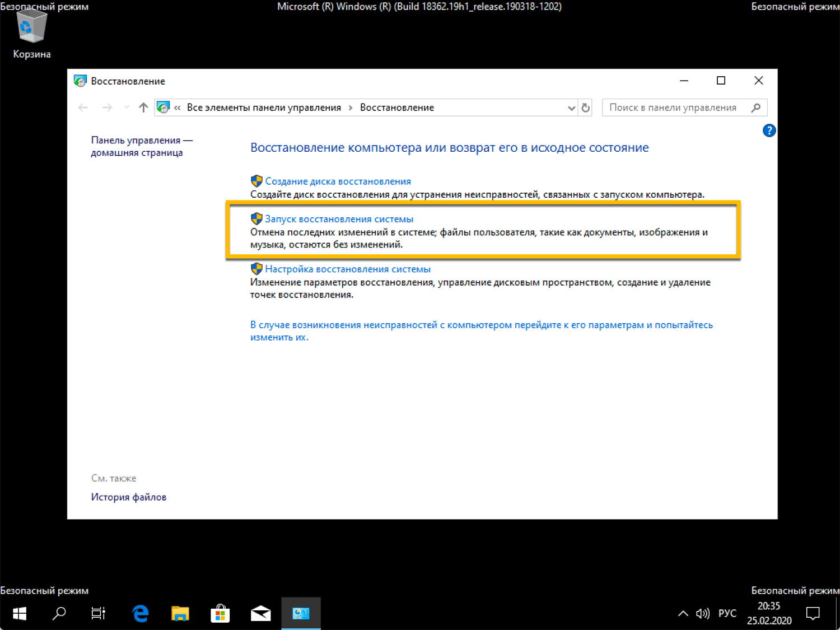Click Все элементы панели управления breadcrumb
Image resolution: width=840 pixels, height=630 pixels.
(x=264, y=108)
